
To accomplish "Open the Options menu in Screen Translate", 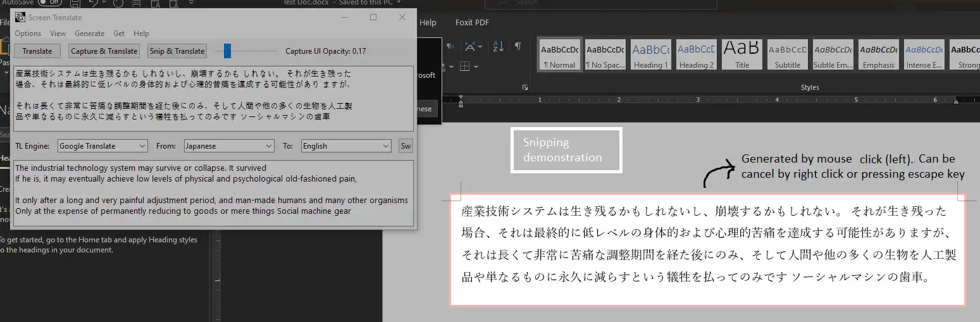I will point(28,34).
